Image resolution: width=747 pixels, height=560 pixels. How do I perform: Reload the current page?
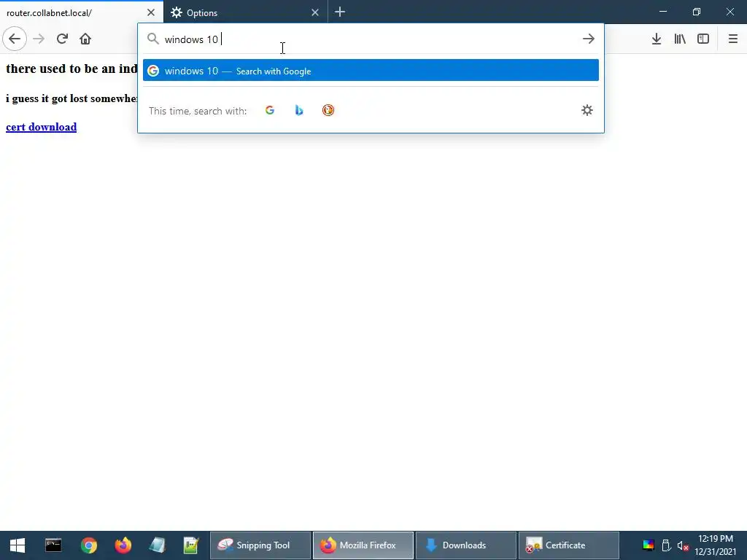(62, 39)
